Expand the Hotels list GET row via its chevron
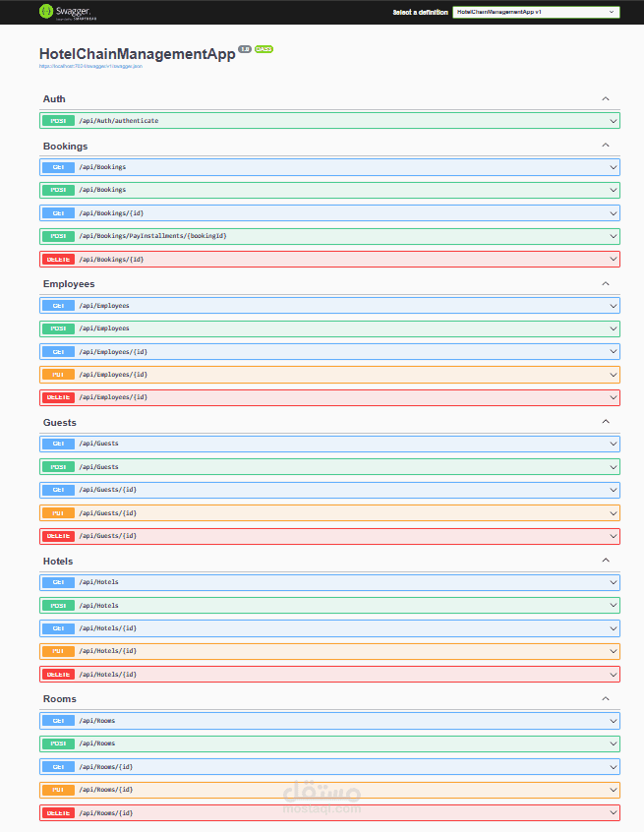 pos(614,582)
